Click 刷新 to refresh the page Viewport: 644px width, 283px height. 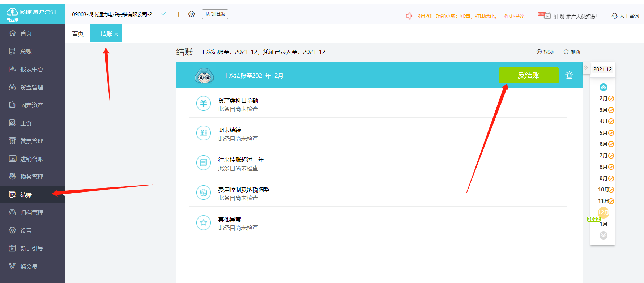point(572,52)
